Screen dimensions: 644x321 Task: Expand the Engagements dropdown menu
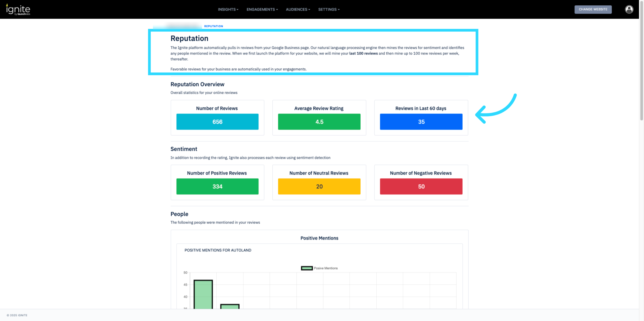(262, 9)
